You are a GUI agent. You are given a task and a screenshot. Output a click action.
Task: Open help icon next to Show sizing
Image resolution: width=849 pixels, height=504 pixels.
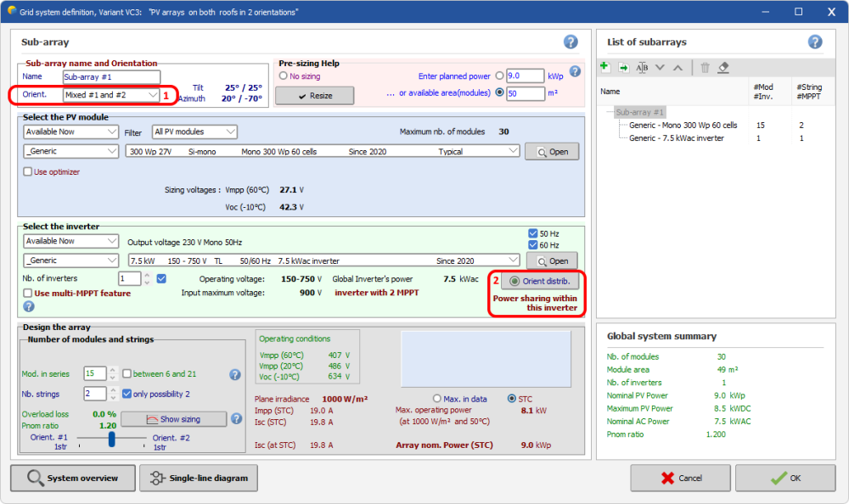tap(238, 418)
